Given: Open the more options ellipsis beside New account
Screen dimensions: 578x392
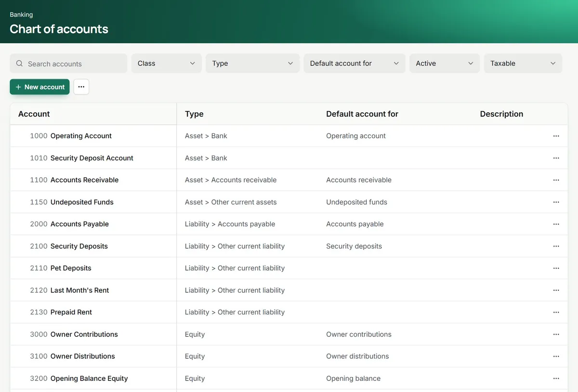Looking at the screenshot, I should click(81, 87).
